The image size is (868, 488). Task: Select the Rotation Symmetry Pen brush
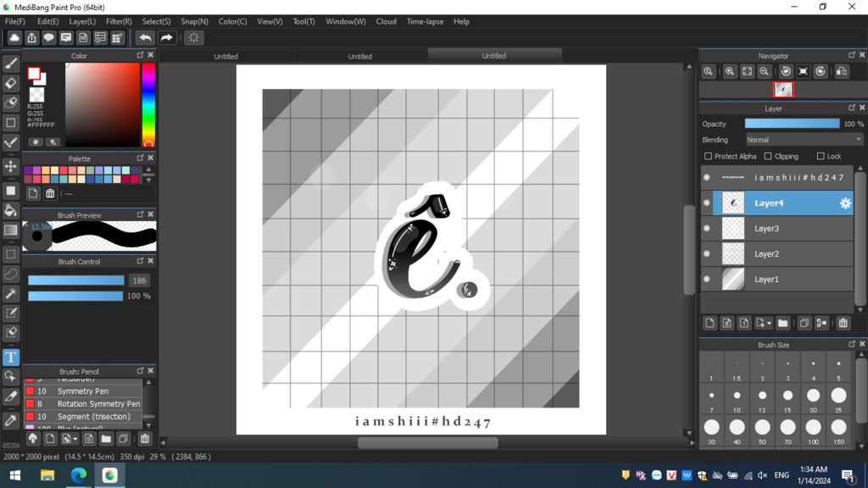click(x=83, y=404)
